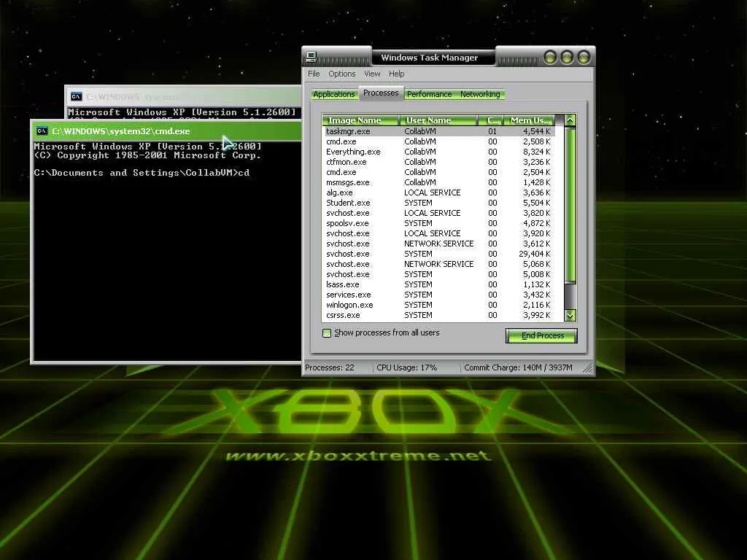Switch to the Applications tab
This screenshot has height=560, width=747.
(333, 94)
